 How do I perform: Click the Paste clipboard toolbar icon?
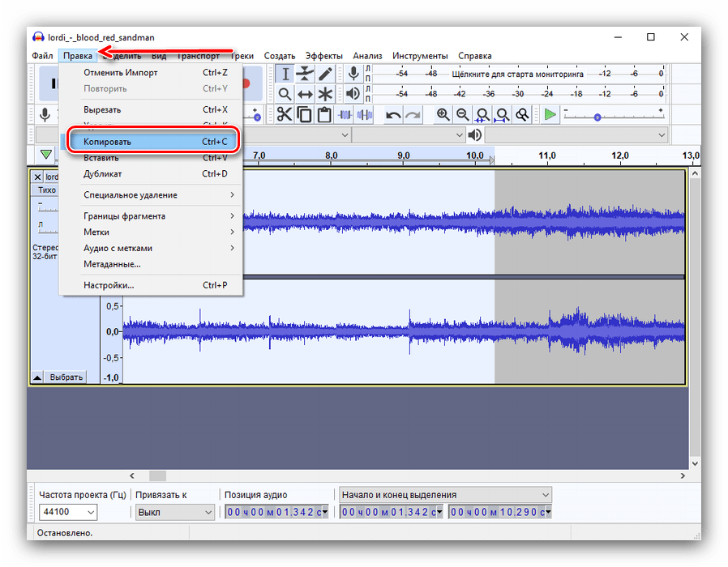(324, 114)
